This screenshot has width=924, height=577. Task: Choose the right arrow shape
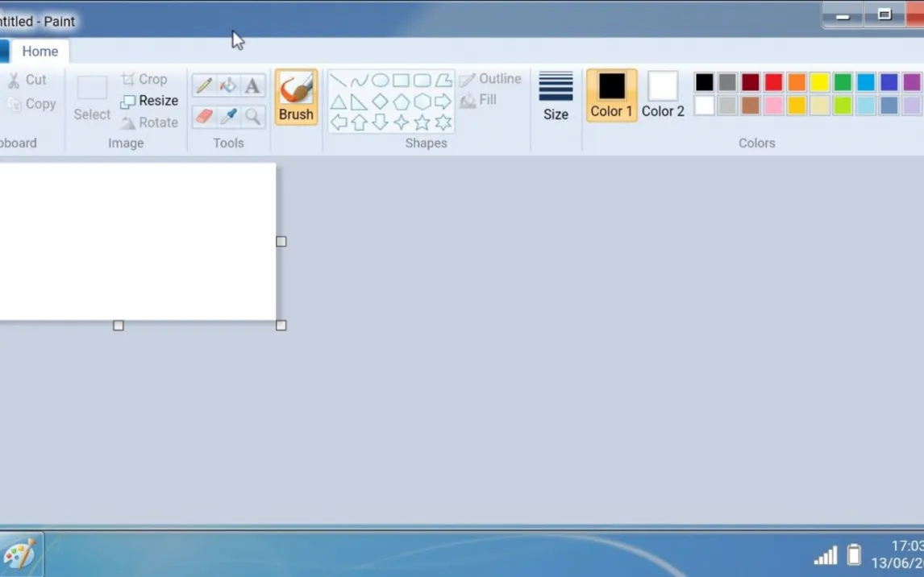443,102
